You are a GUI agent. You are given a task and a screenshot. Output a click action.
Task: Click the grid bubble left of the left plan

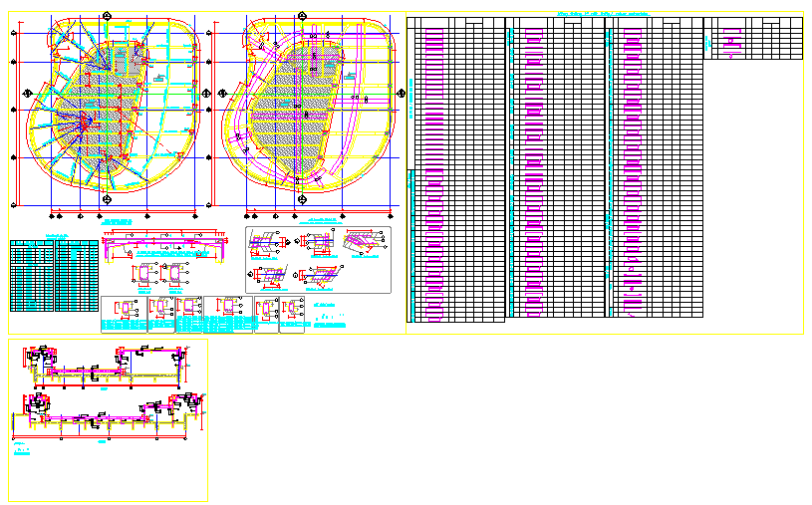pos(15,108)
